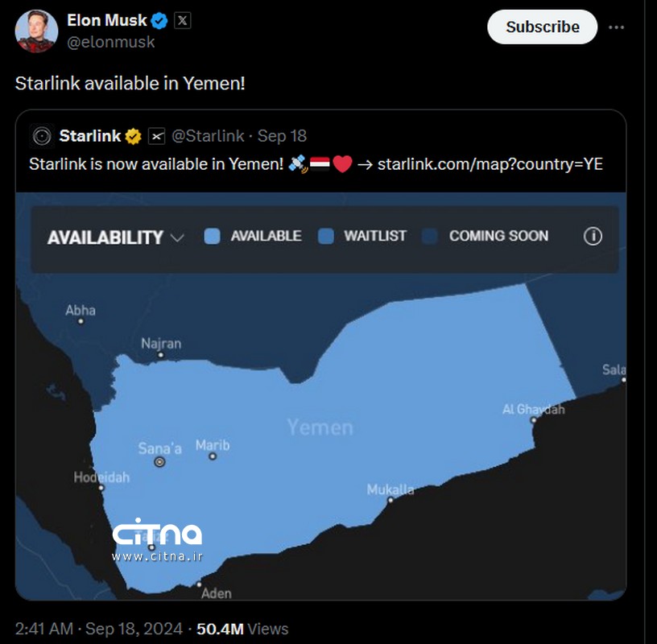The width and height of the screenshot is (657, 644).
Task: Click the COMING SOON legend swatch
Action: point(430,237)
